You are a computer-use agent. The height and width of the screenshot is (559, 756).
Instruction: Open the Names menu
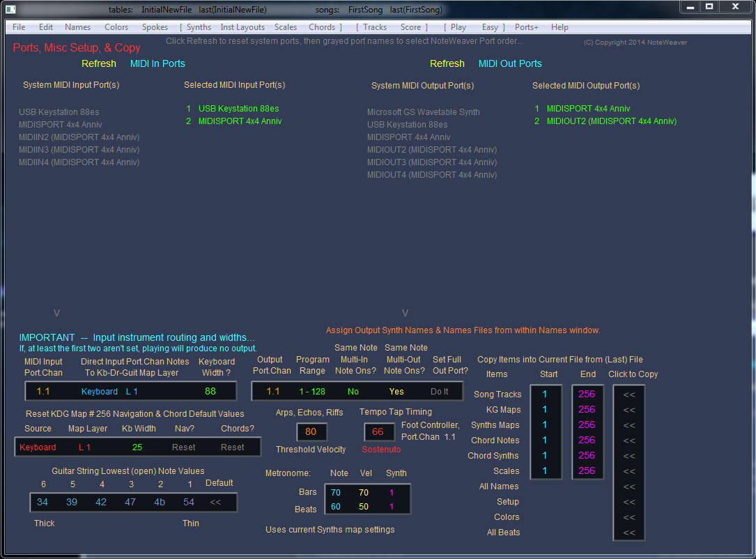(77, 27)
